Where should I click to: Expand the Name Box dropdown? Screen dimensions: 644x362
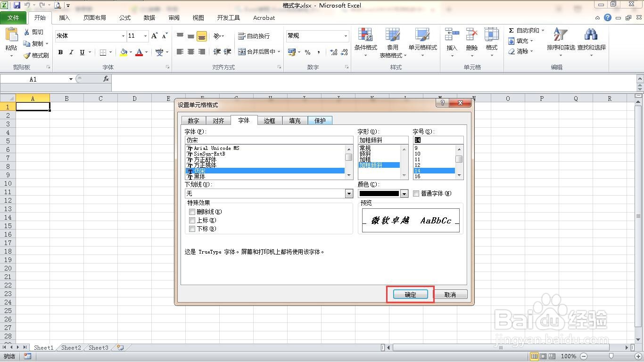[x=71, y=79]
